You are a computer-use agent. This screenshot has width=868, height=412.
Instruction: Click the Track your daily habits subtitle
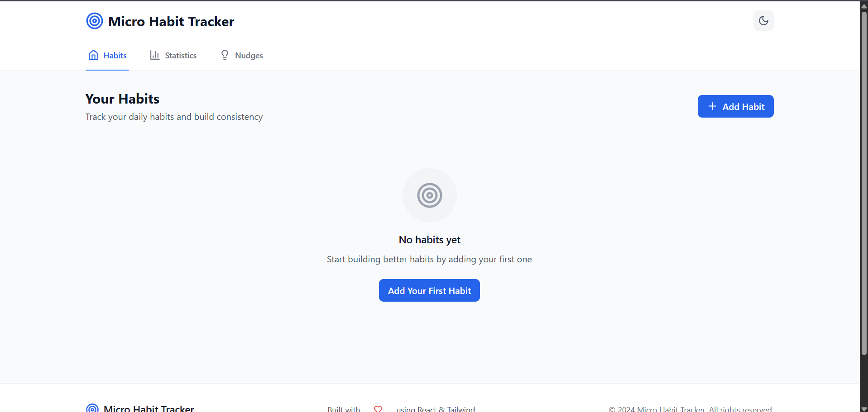[x=174, y=117]
